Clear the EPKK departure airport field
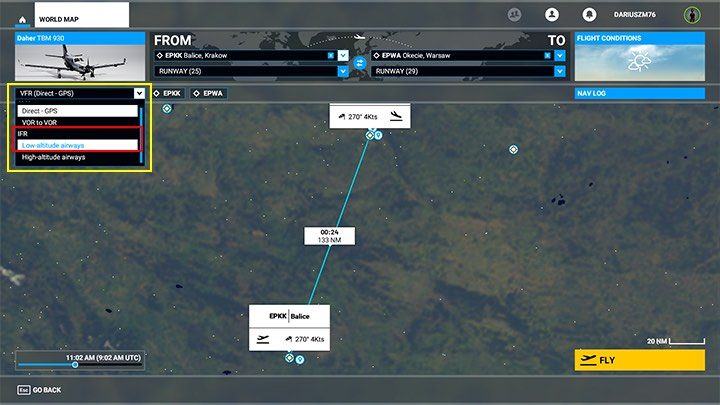720x405 pixels. point(331,55)
